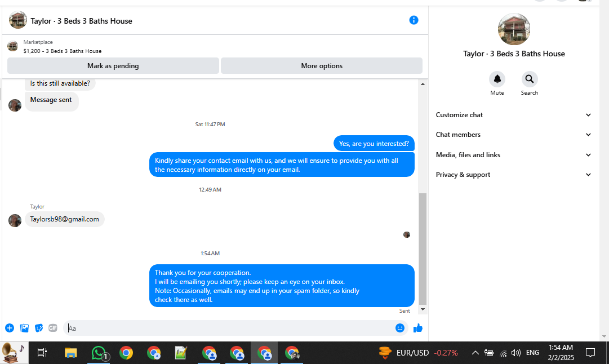Viewport: 609px width, 364px height.
Task: Click the More options button
Action: (322, 66)
